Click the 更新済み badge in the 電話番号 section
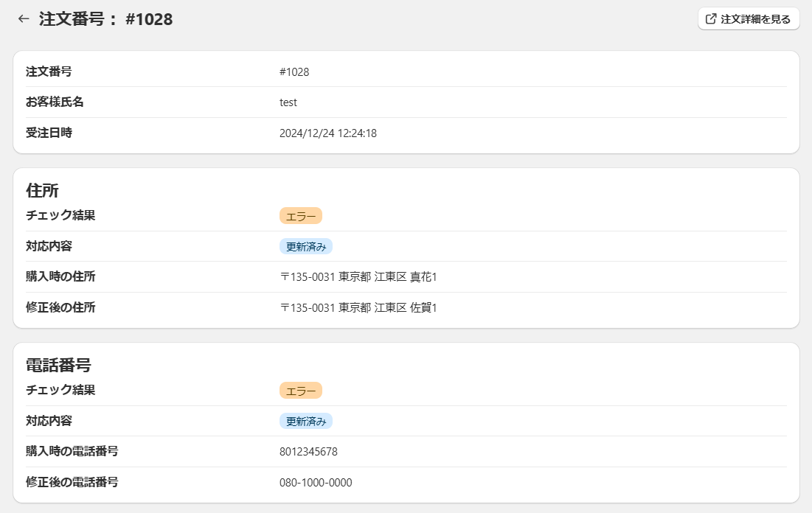Screen dimensions: 812x513 click(x=306, y=421)
